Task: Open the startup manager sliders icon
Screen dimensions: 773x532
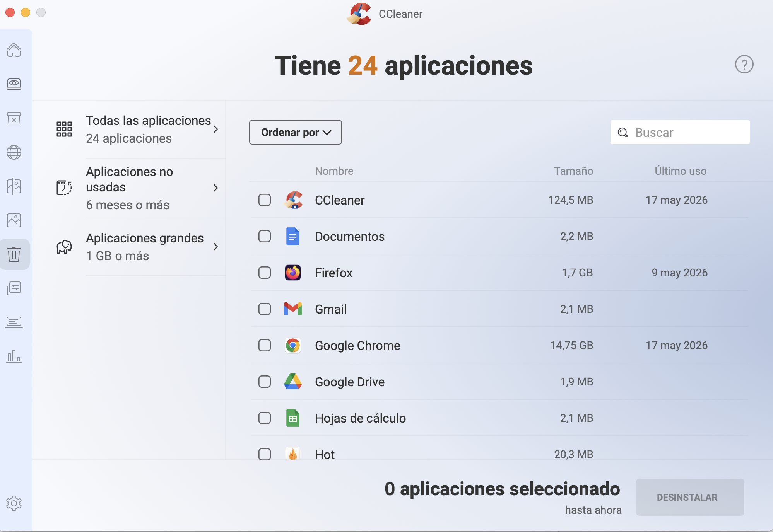Action: [14, 288]
